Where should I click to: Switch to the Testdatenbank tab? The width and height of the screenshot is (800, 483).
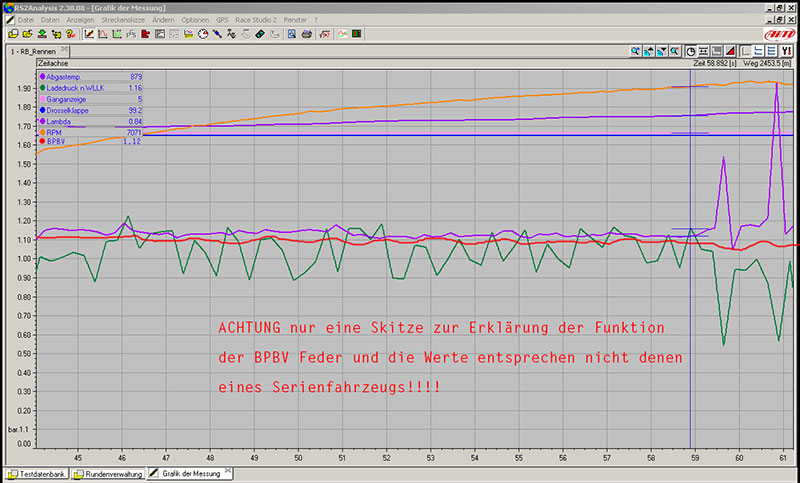coord(38,474)
